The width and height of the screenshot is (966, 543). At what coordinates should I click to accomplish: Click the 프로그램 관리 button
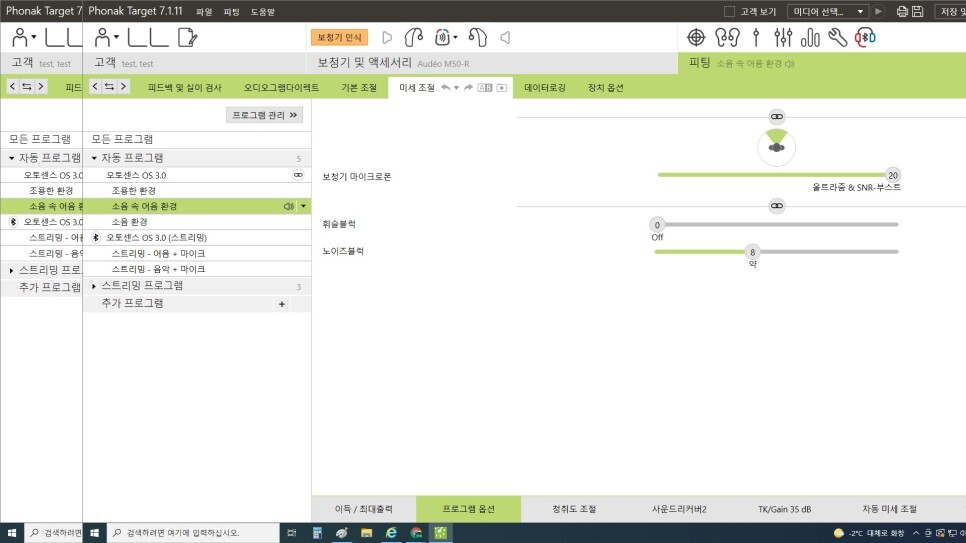[x=264, y=115]
